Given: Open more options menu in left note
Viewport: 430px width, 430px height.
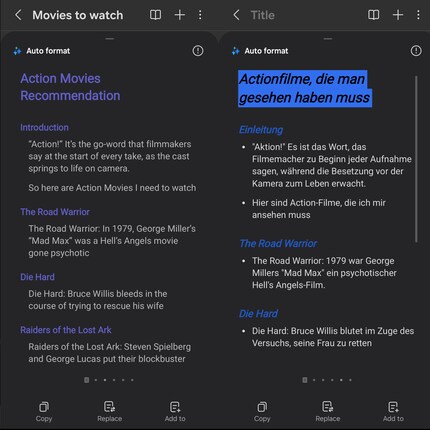Looking at the screenshot, I should 200,15.
